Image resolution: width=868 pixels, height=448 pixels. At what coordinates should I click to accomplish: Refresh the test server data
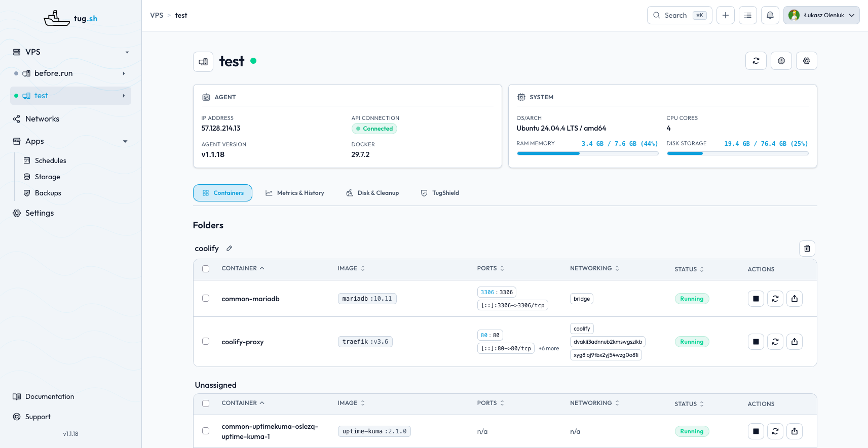pyautogui.click(x=756, y=61)
